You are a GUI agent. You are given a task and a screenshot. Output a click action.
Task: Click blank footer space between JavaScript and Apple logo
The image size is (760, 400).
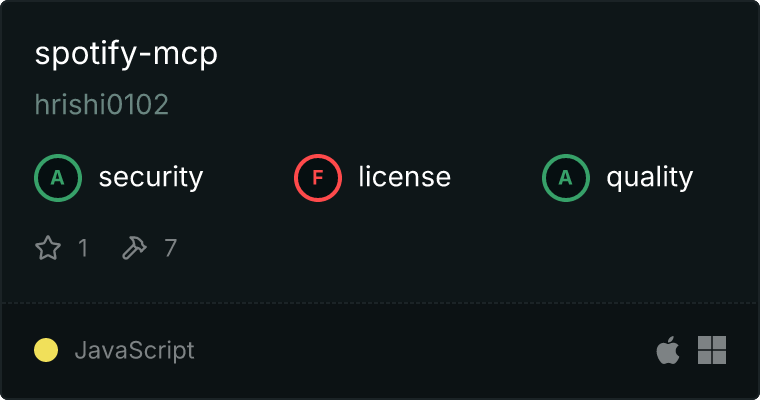[425, 350]
